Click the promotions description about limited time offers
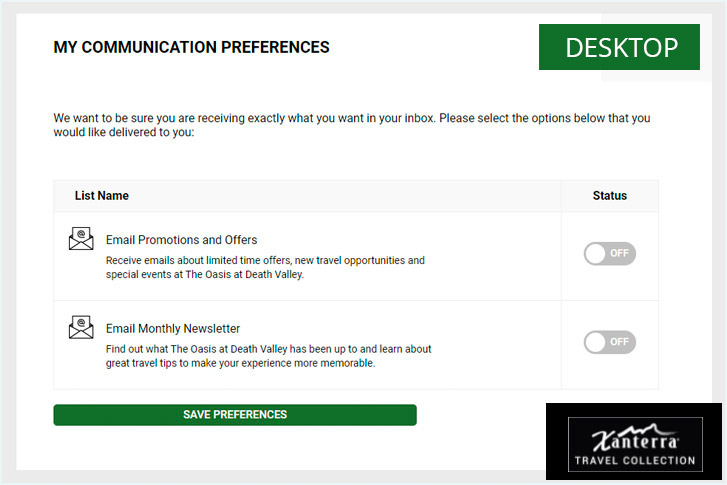Viewport: 727px width, 485px height. coord(265,267)
